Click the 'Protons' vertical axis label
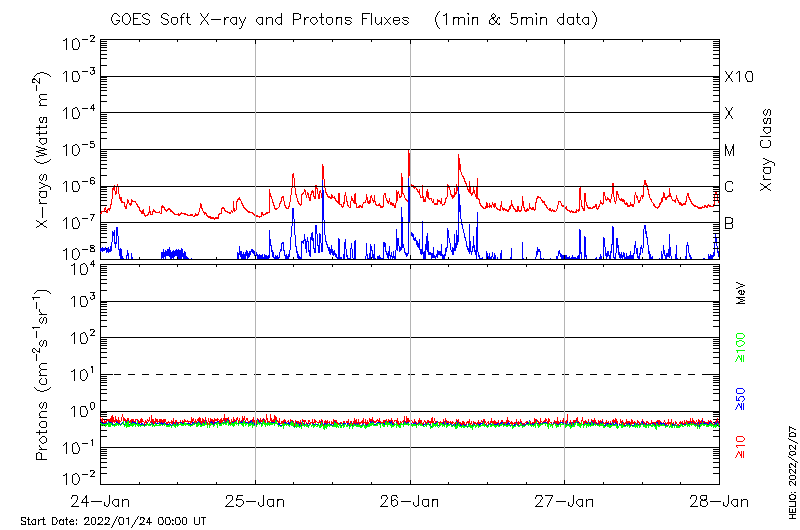Viewport: 800px width, 530px height. 44,377
